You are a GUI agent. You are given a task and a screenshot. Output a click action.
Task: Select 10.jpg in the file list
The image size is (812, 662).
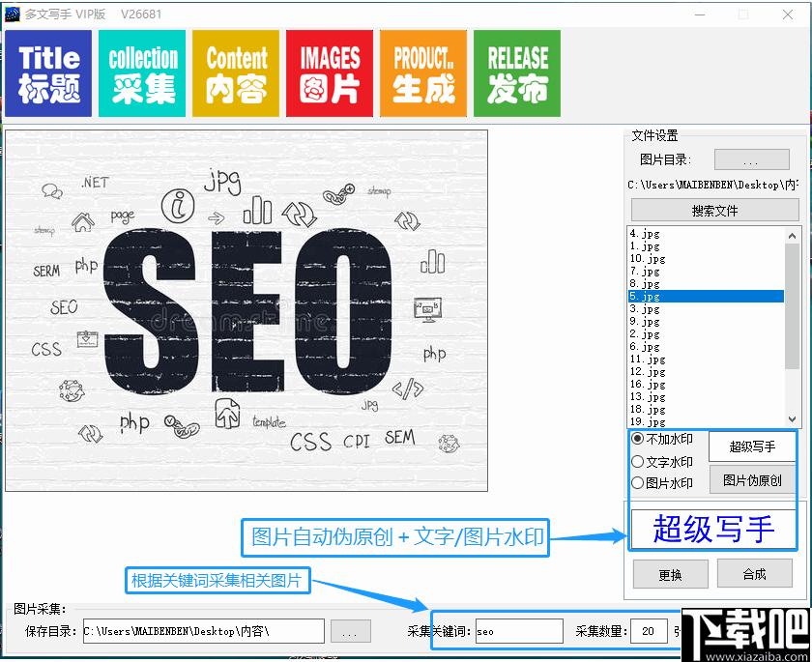(706, 258)
